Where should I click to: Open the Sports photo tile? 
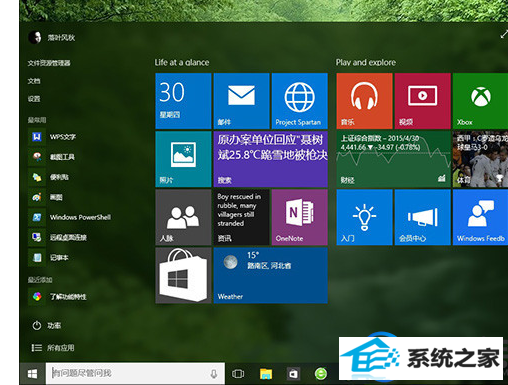(x=480, y=159)
